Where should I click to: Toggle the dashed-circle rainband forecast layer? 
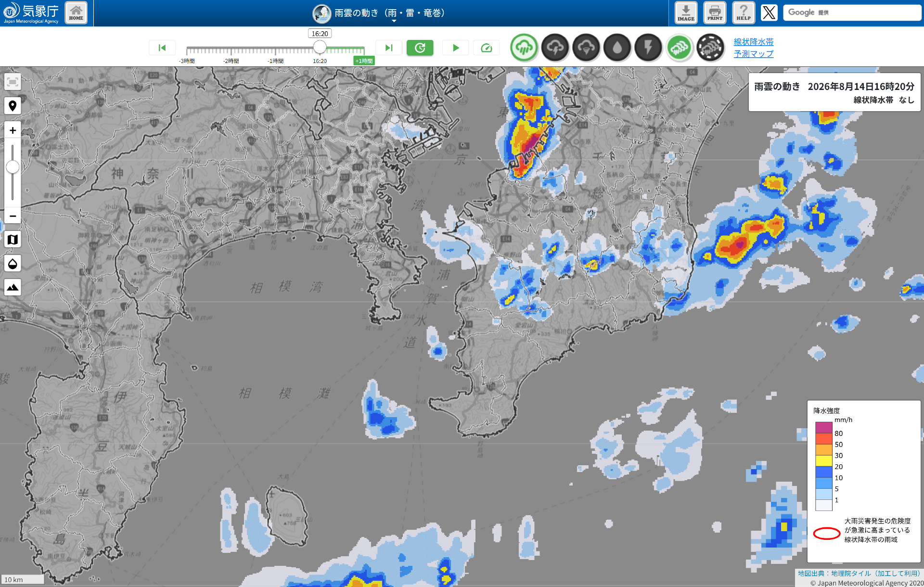pyautogui.click(x=710, y=48)
